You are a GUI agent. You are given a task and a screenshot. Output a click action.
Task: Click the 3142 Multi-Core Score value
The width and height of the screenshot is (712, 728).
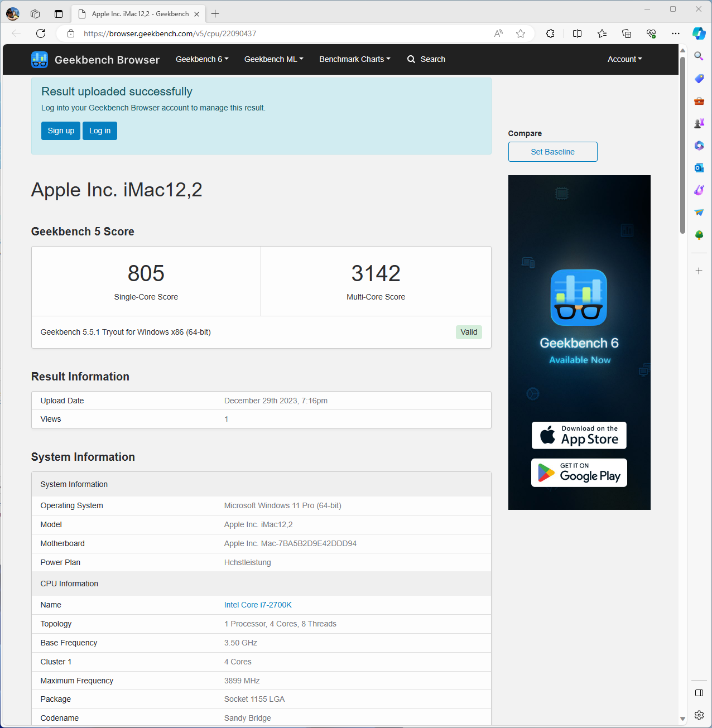click(376, 273)
